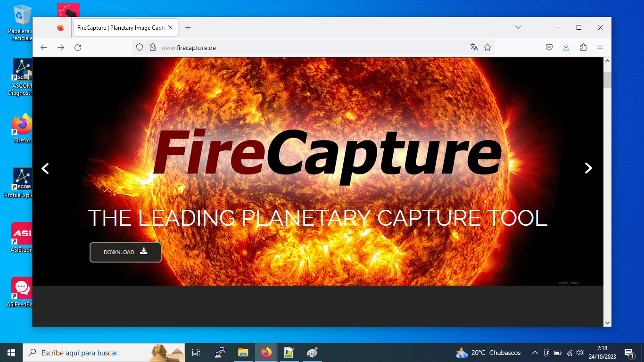Click the vertical scrollbar thumb

607,80
